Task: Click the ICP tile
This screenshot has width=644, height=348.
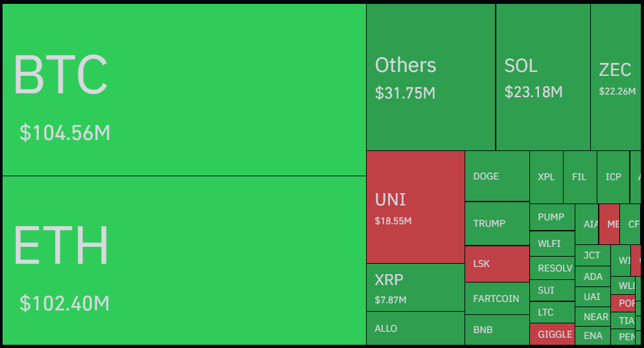Action: pos(613,177)
